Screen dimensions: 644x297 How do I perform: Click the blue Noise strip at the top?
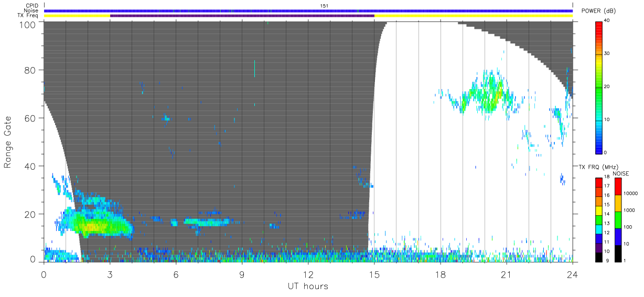point(308,10)
